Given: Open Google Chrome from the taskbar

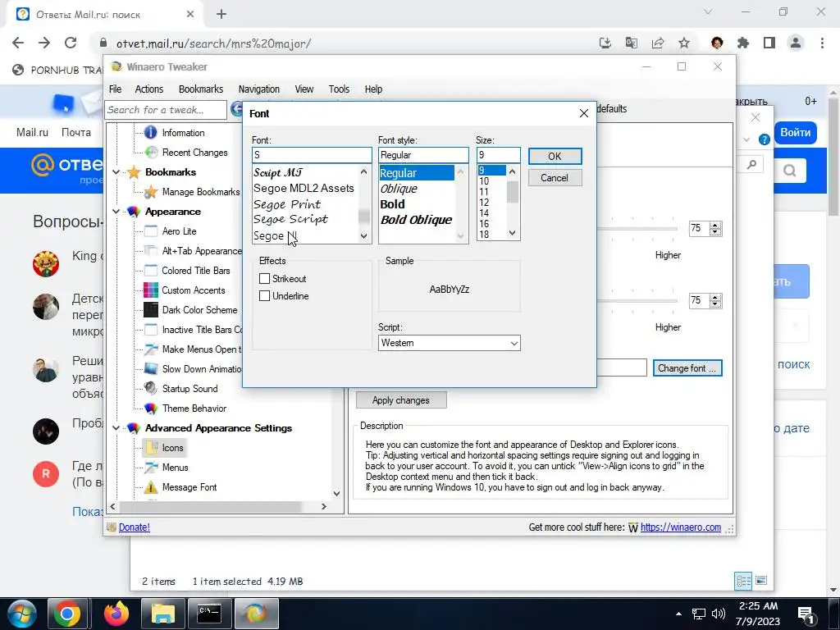Looking at the screenshot, I should tap(67, 614).
